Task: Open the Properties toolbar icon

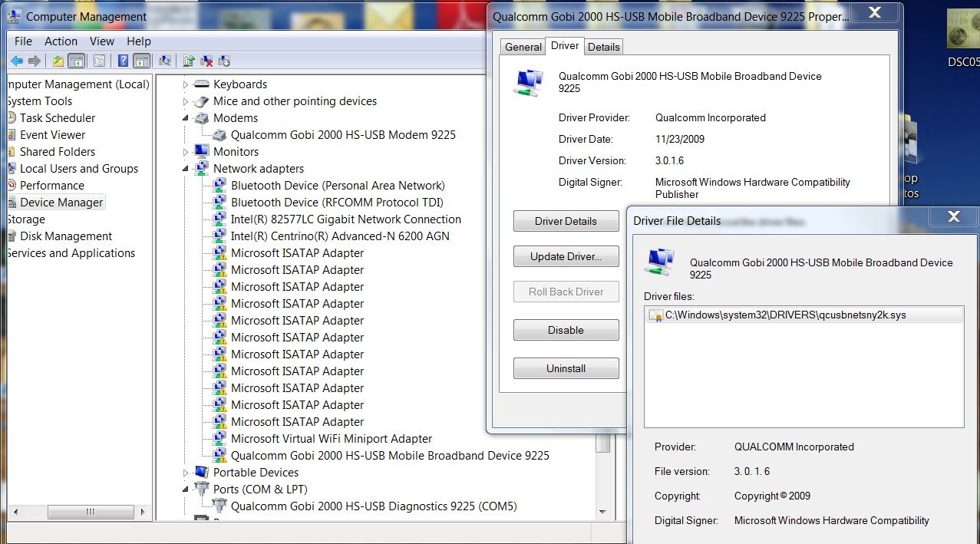Action: (99, 61)
